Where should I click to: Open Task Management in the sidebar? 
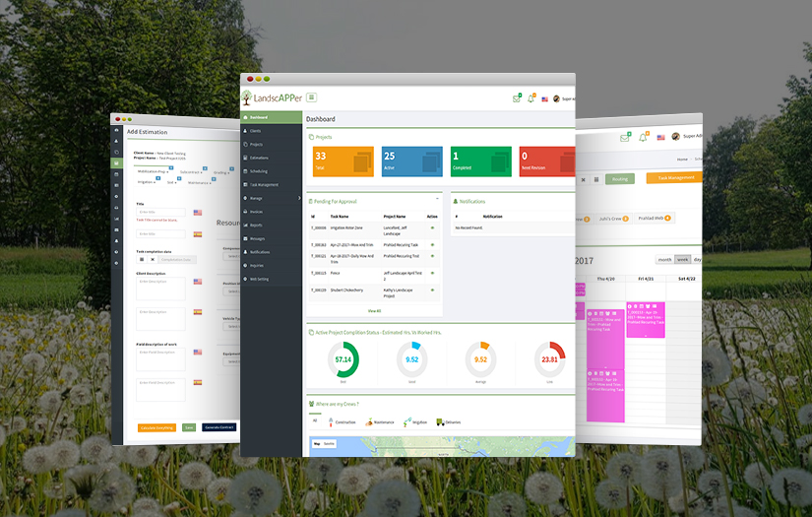(x=271, y=185)
